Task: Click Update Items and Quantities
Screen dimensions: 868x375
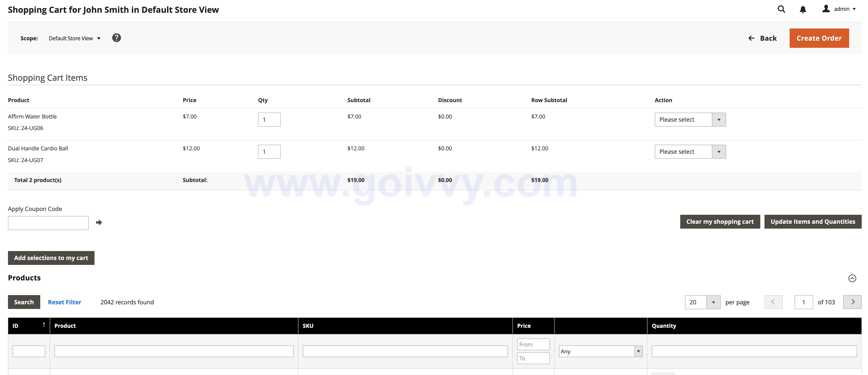Action: pos(813,221)
